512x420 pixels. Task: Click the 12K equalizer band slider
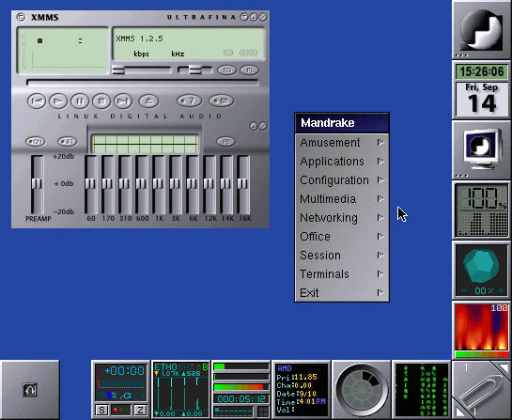209,184
